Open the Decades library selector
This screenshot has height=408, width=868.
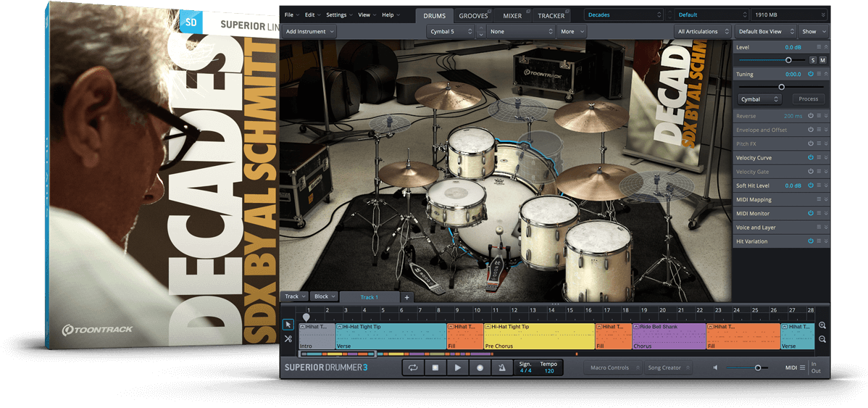point(623,15)
